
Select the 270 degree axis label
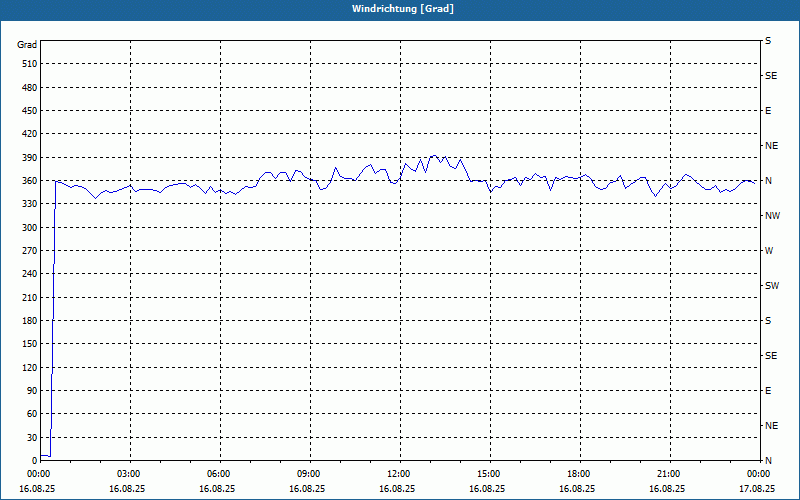30,251
